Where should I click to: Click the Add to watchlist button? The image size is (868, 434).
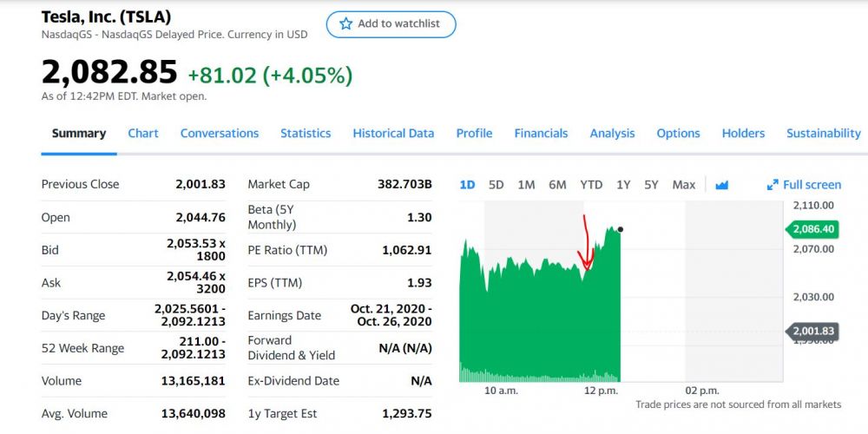[x=391, y=24]
